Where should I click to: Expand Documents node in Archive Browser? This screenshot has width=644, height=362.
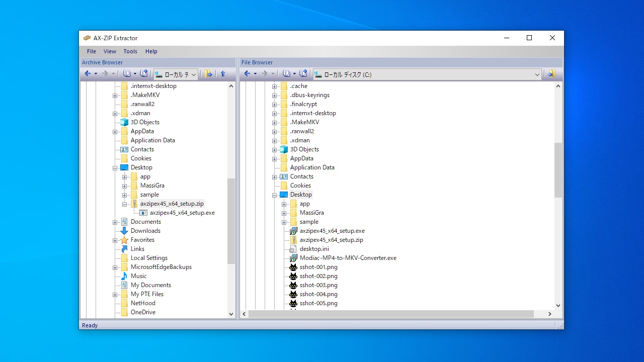click(115, 222)
